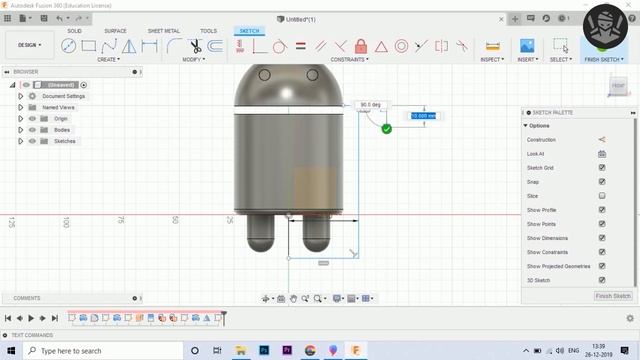The width and height of the screenshot is (640, 360).
Task: Click the Look At palette icon
Action: point(602,154)
